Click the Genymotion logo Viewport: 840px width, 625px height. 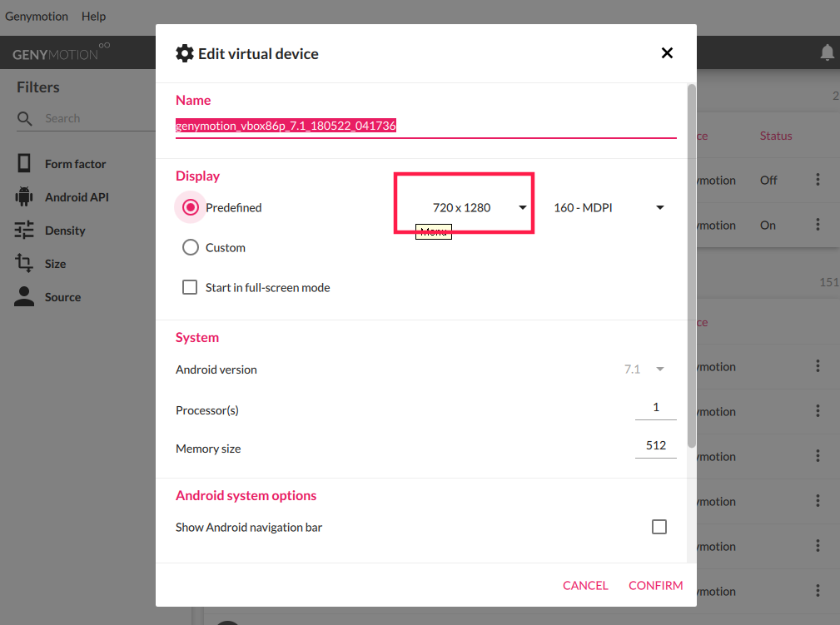coord(61,53)
